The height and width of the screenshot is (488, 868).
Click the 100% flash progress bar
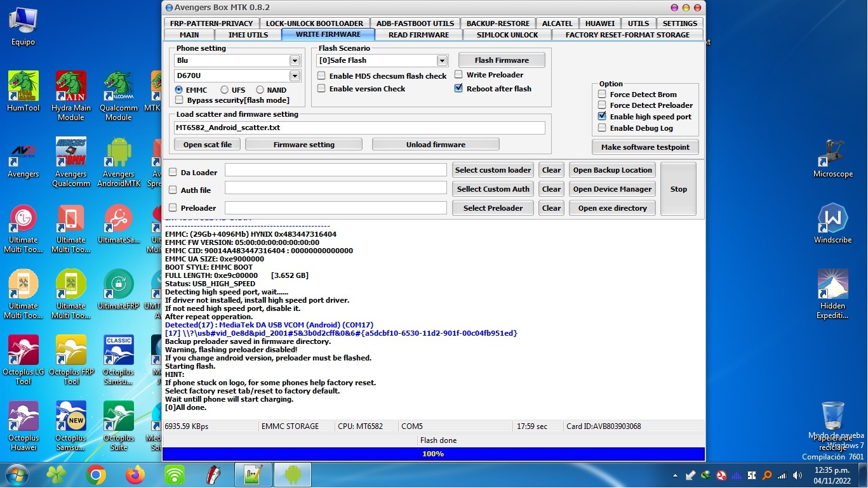433,454
